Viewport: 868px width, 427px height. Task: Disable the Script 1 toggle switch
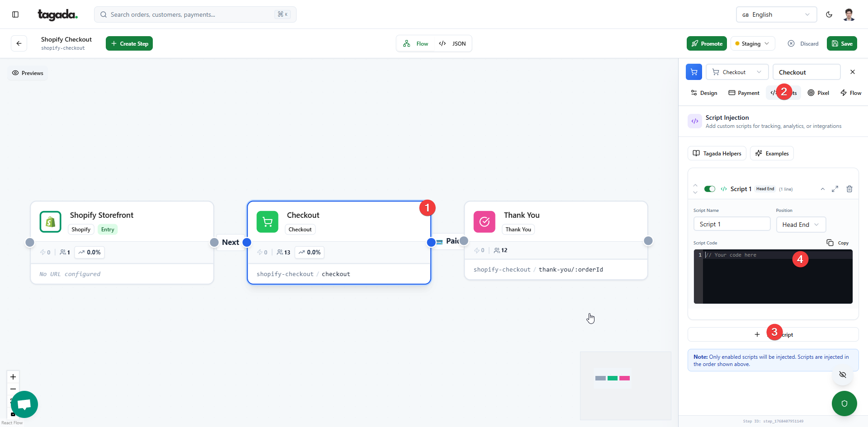[x=710, y=189]
